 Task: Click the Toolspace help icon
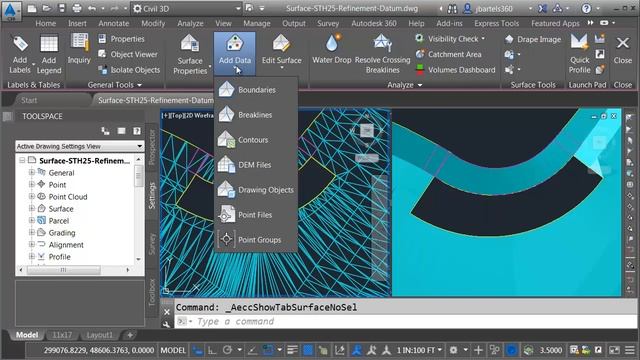click(137, 131)
